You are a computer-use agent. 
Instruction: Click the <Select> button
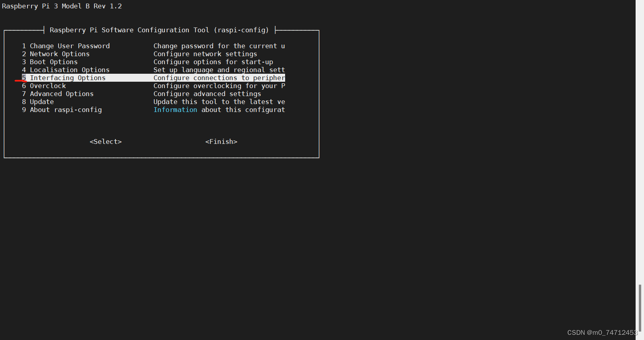106,142
